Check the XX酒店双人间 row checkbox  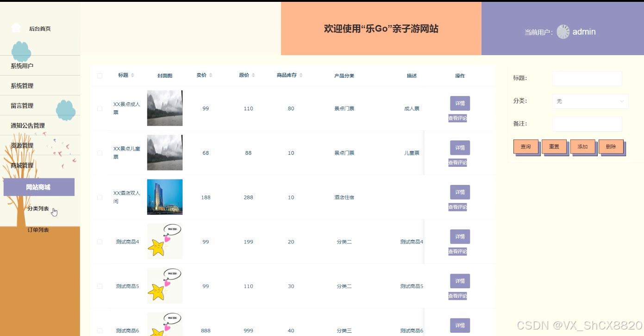100,197
